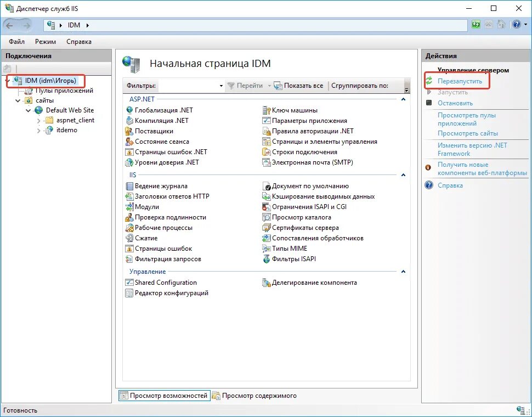Image resolution: width=532 pixels, height=417 pixels.
Task: Collapse the ASP.NET group section
Action: (404, 99)
